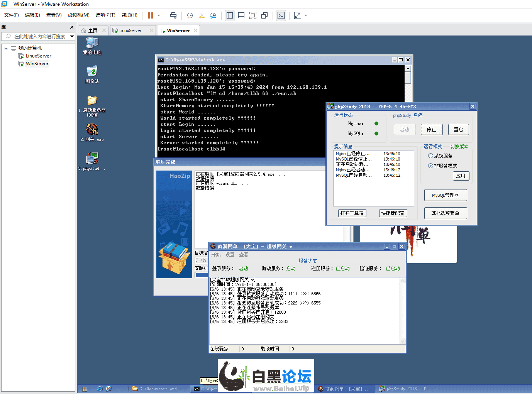Launch 3.phpStudy desktop shortcut
This screenshot has height=394, width=532.
[x=92, y=162]
